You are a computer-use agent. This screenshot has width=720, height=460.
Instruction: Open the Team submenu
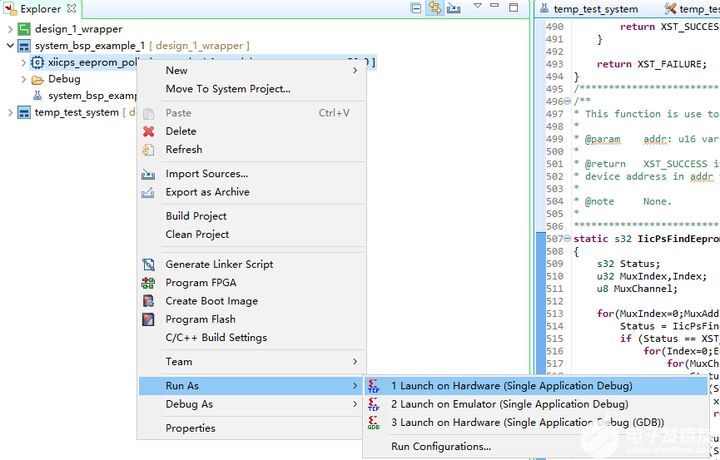tap(252, 362)
